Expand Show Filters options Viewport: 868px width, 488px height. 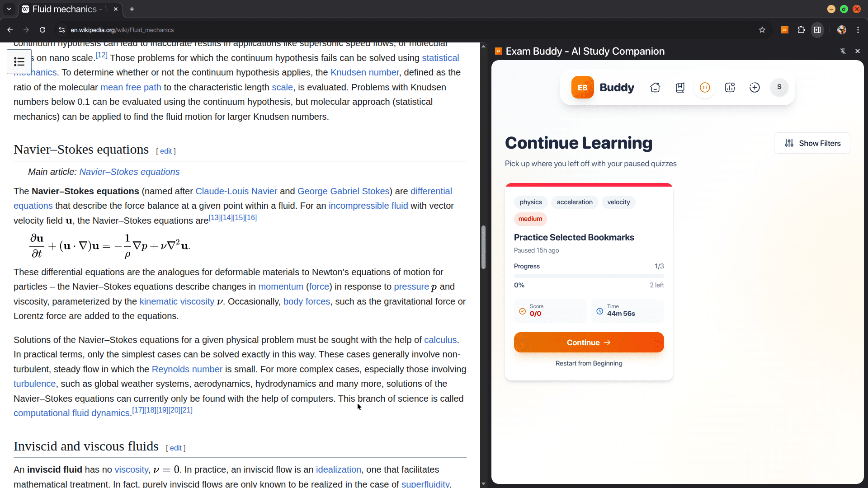tap(812, 143)
